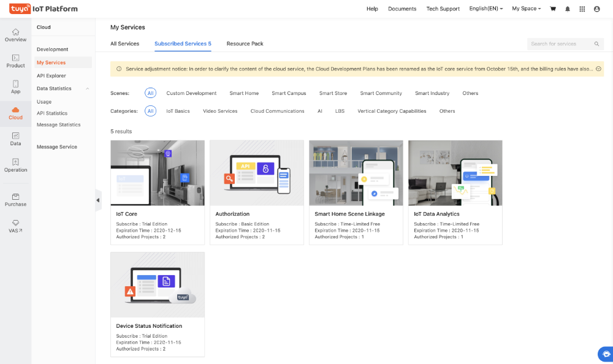613x364 pixels.
Task: Filter scenes by Smart Community
Action: (x=381, y=93)
